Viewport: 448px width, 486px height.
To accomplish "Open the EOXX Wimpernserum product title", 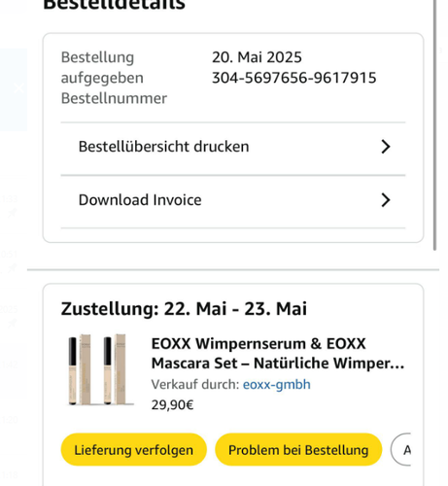I will pyautogui.click(x=278, y=354).
